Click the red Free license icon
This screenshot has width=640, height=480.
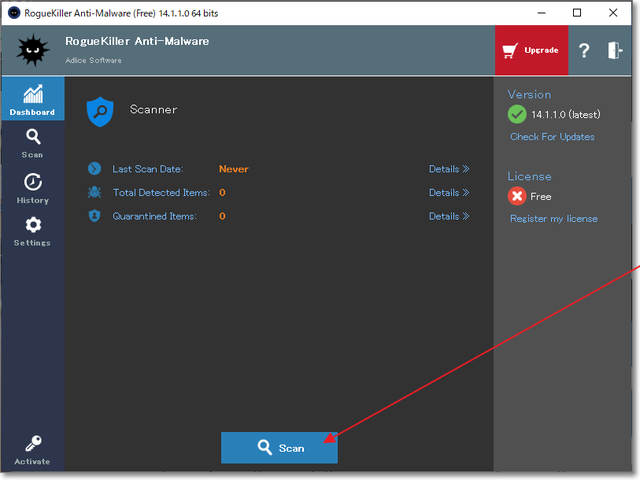coord(517,196)
